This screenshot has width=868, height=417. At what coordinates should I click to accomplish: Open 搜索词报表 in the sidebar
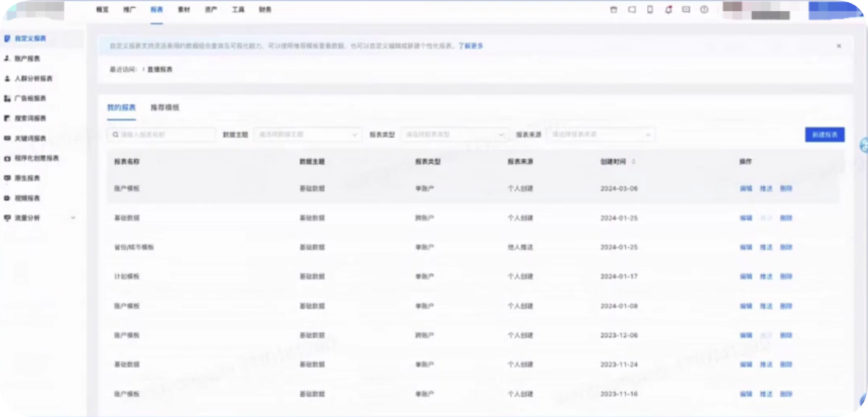pyautogui.click(x=30, y=118)
